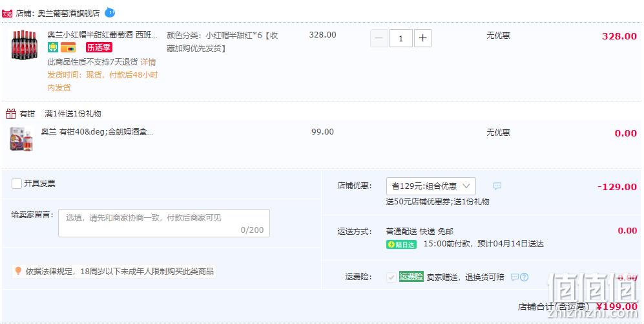Click the gift box icon beside 有钳
The height and width of the screenshot is (324, 644).
(11, 113)
